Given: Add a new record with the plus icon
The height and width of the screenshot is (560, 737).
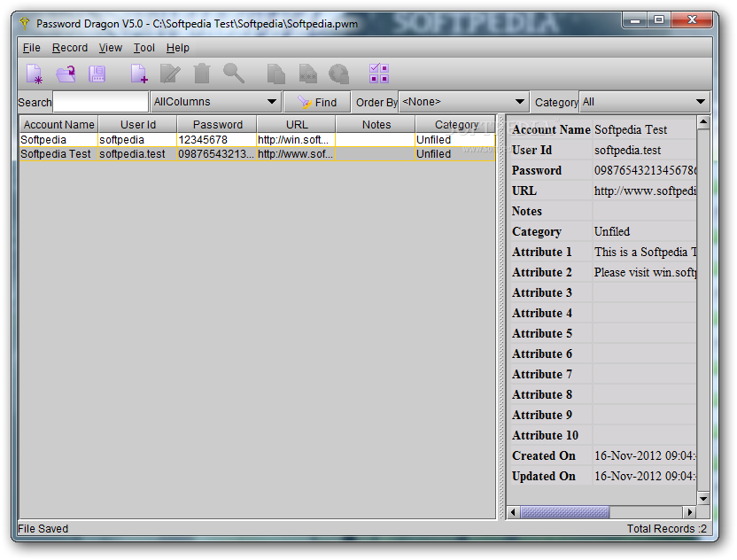Looking at the screenshot, I should point(139,74).
